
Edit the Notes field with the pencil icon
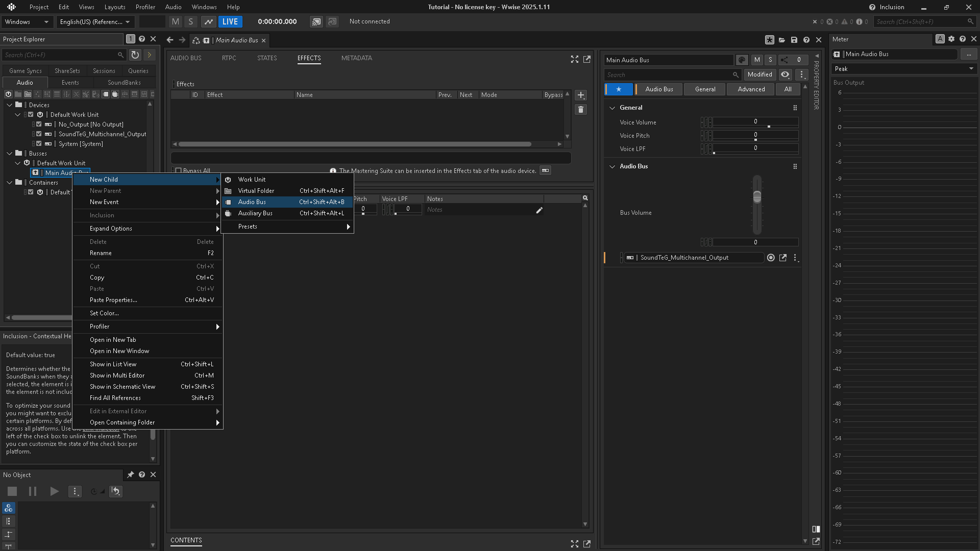539,210
